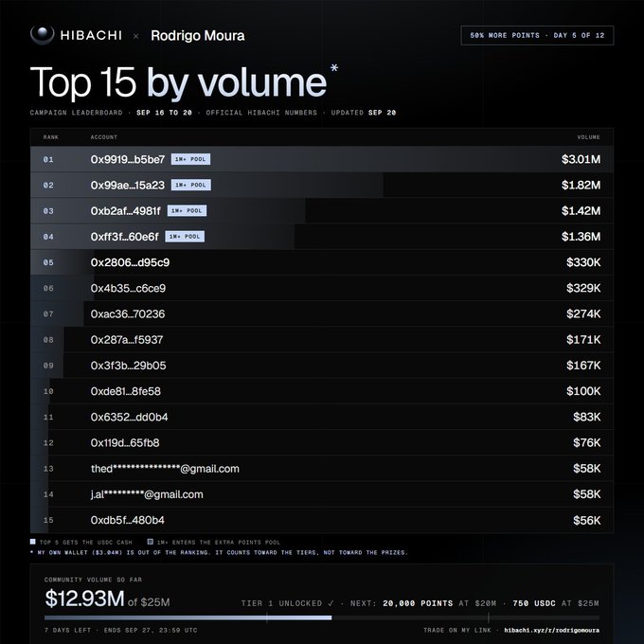644x644 pixels.
Task: Click the $1.82M volume value
Action: click(581, 186)
